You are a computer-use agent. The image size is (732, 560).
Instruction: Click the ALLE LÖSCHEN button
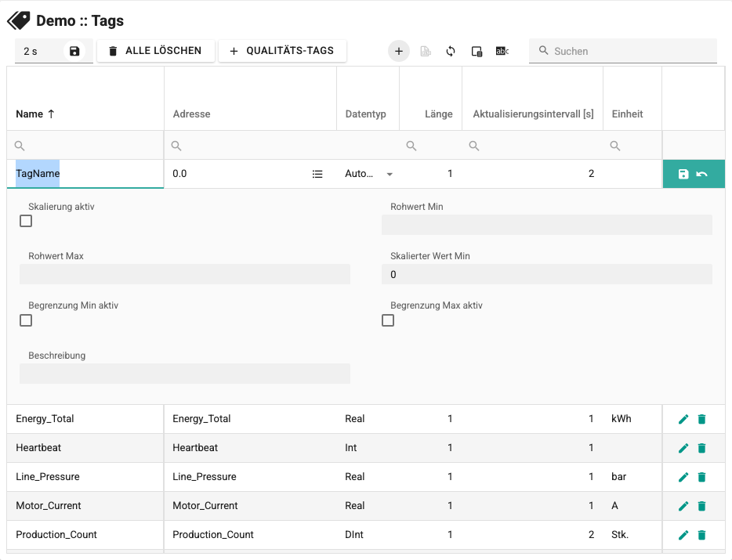pyautogui.click(x=155, y=51)
